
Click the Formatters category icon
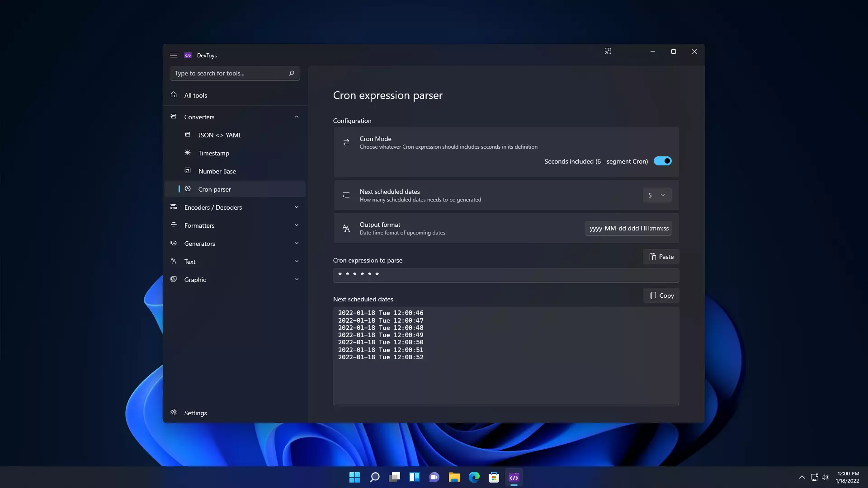coord(174,225)
